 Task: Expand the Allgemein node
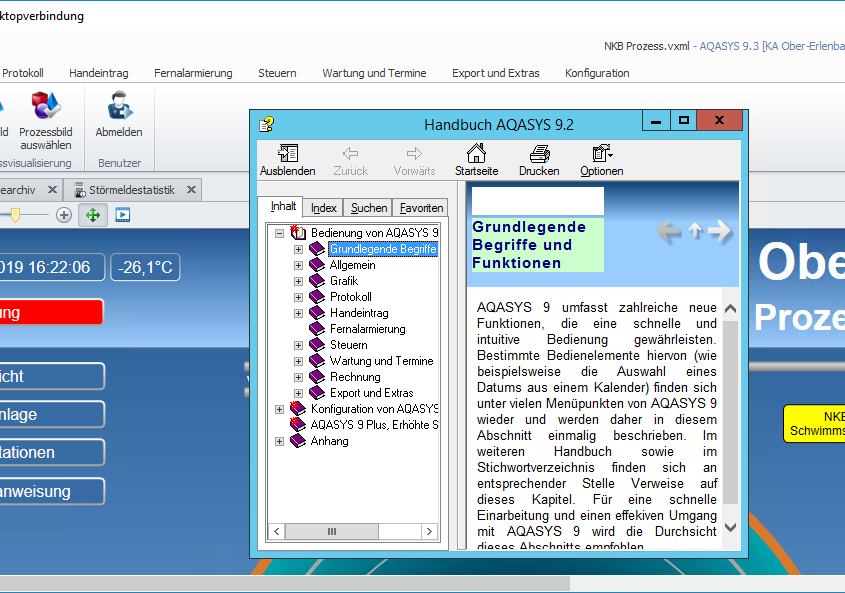(298, 265)
